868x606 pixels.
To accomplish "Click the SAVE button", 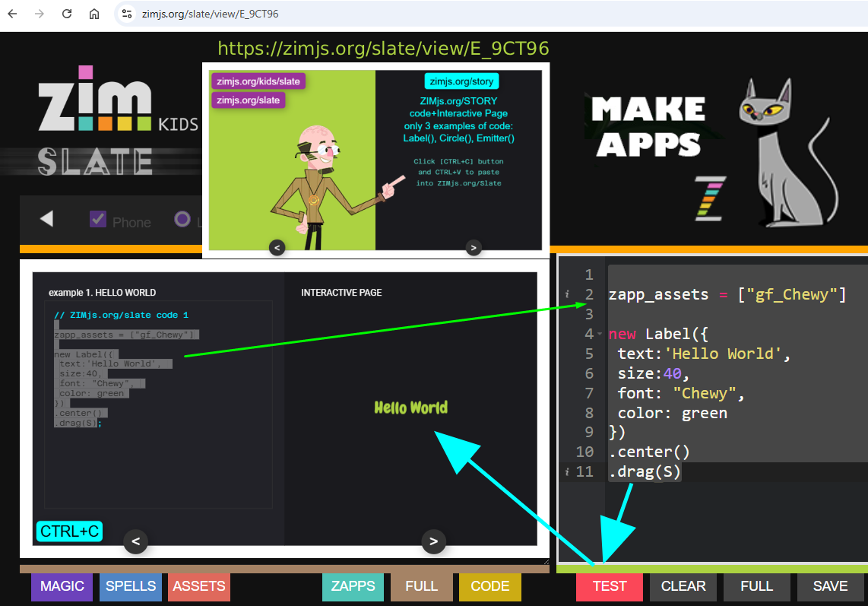I will (x=830, y=586).
